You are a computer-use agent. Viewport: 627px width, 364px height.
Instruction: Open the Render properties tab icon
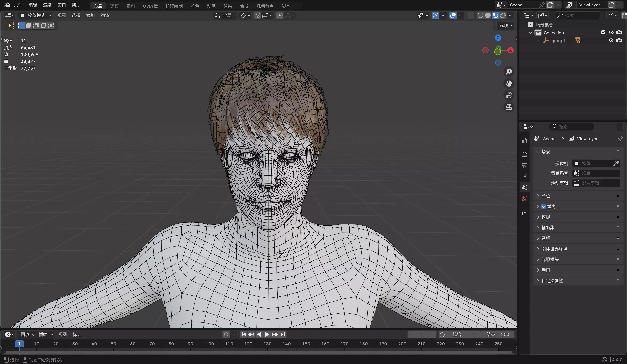point(525,154)
